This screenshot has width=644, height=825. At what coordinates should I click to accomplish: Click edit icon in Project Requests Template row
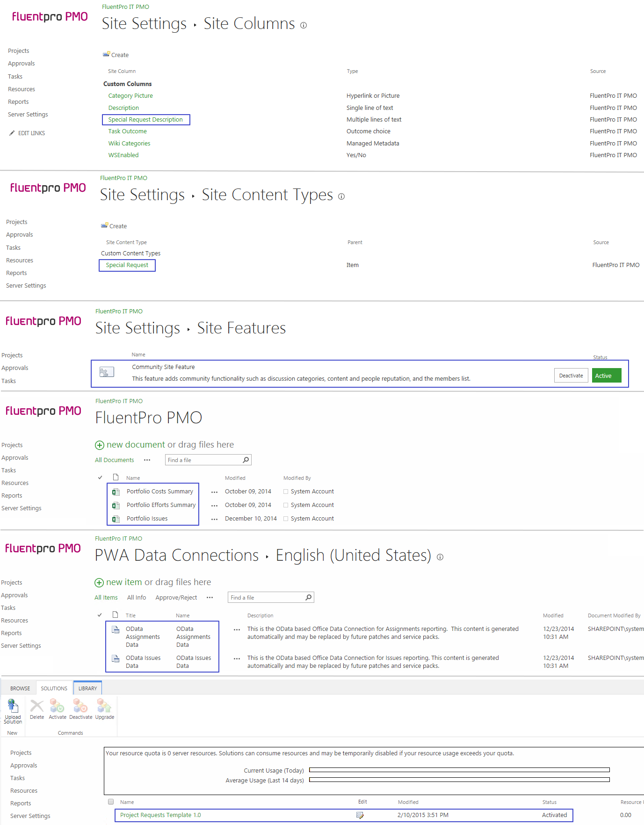[x=360, y=815]
